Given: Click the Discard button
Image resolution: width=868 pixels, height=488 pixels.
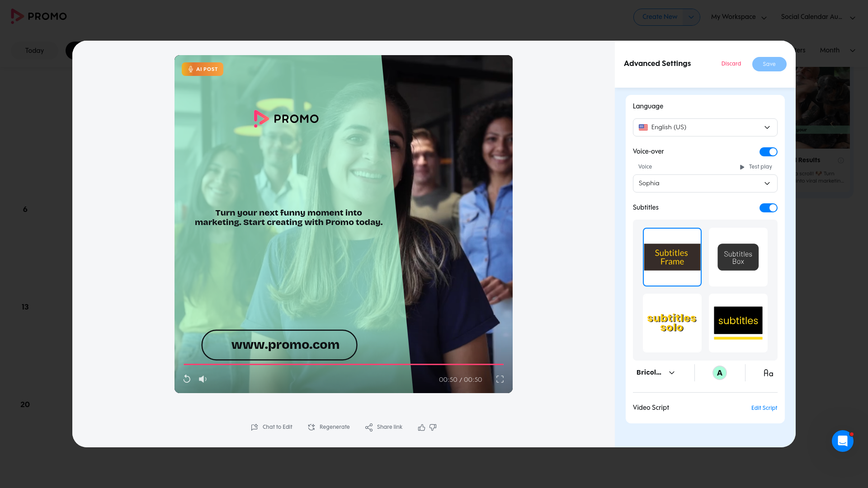Looking at the screenshot, I should [x=731, y=64].
